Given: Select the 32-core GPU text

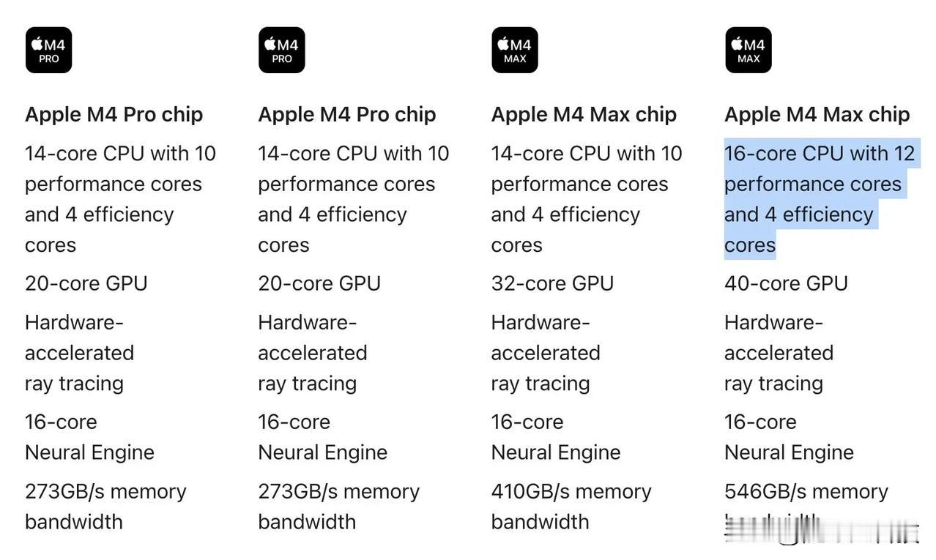Looking at the screenshot, I should (x=552, y=283).
